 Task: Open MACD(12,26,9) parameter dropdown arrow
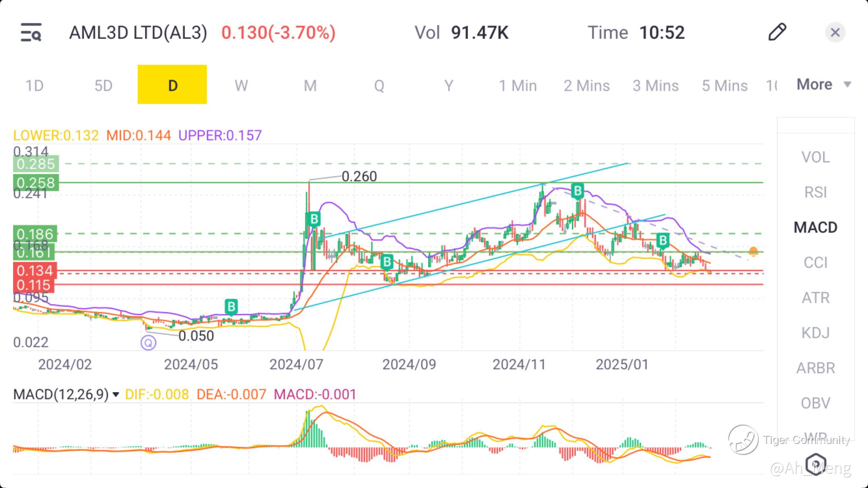tap(115, 395)
